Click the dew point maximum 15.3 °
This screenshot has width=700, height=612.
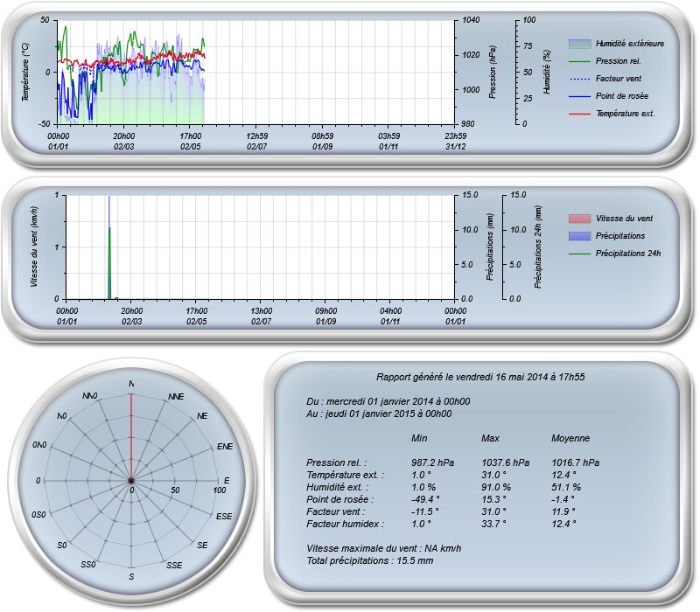[493, 499]
